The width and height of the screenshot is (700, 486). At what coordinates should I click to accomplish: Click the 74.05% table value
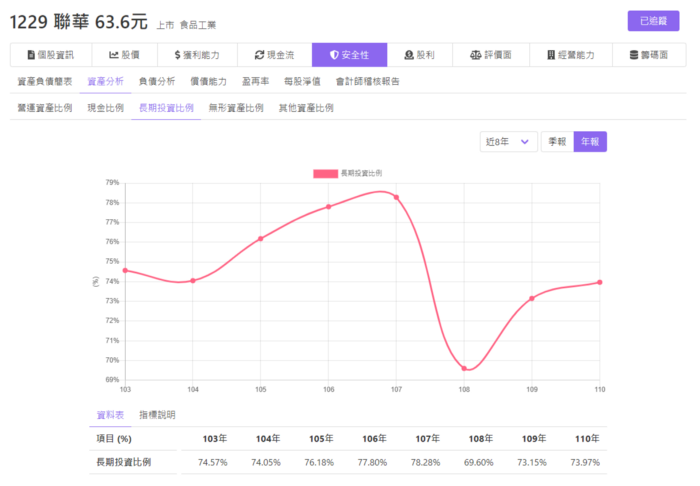pos(266,462)
